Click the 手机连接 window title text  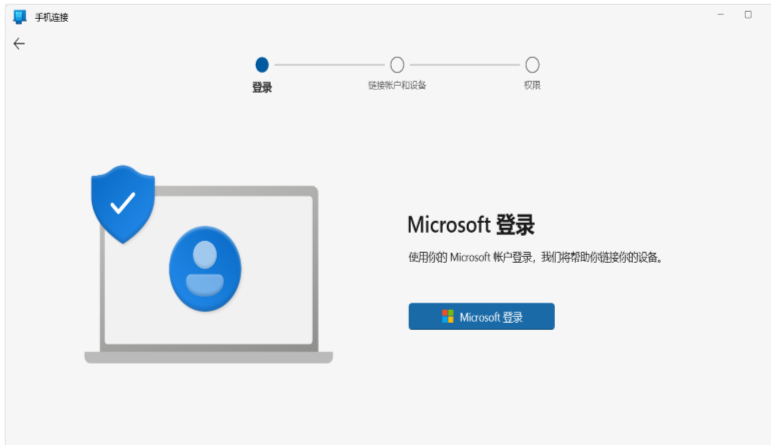[52, 17]
